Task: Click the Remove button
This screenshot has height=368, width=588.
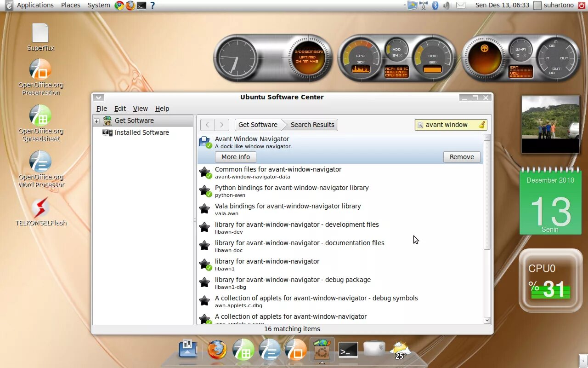Action: pos(462,157)
